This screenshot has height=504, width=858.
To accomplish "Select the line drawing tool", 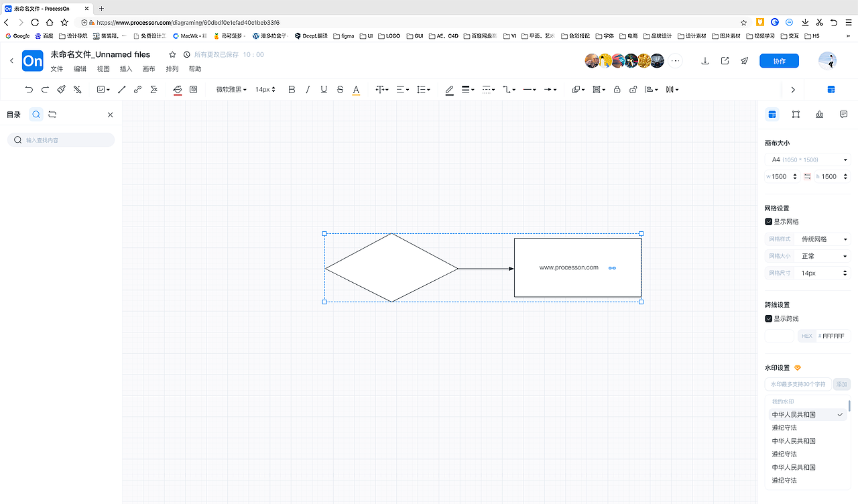I will tap(121, 89).
